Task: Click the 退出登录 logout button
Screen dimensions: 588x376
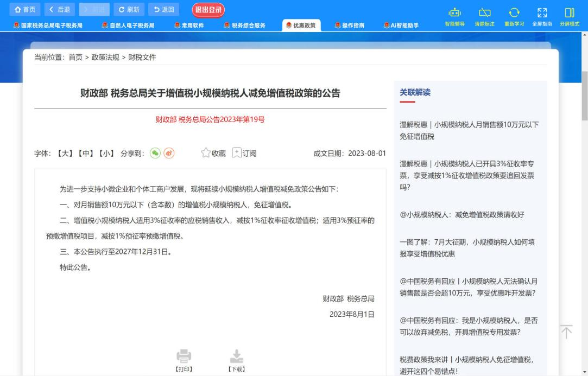Action: [x=210, y=9]
